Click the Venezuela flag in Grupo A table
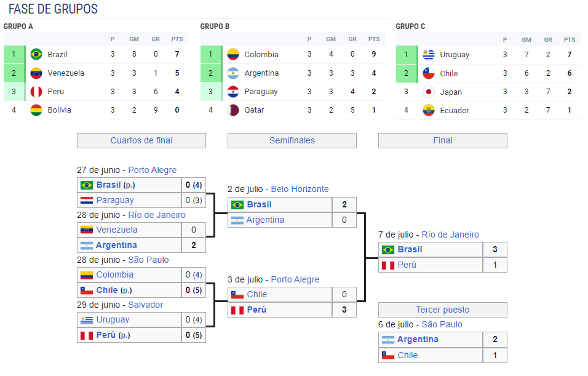This screenshot has height=376, width=588. point(36,73)
